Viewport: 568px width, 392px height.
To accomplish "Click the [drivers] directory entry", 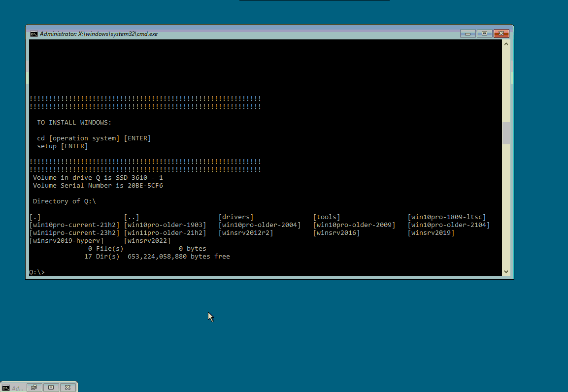I will click(x=236, y=217).
